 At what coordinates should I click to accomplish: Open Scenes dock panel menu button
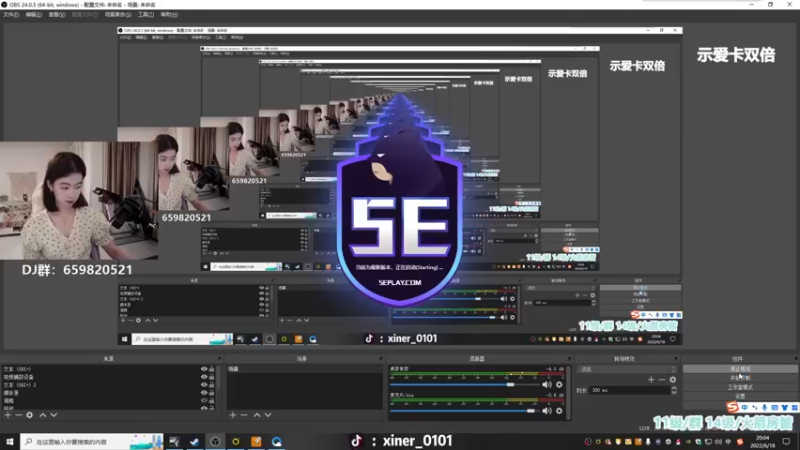[381, 359]
